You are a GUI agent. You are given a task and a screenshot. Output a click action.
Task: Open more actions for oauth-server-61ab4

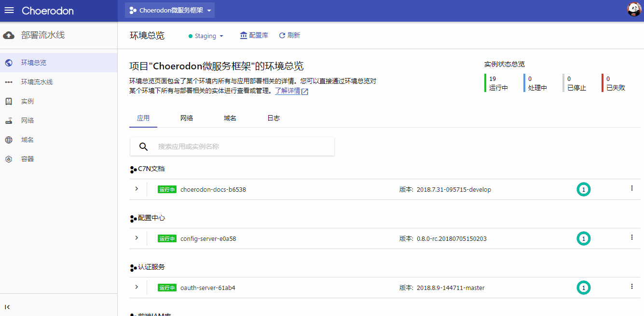click(x=632, y=287)
